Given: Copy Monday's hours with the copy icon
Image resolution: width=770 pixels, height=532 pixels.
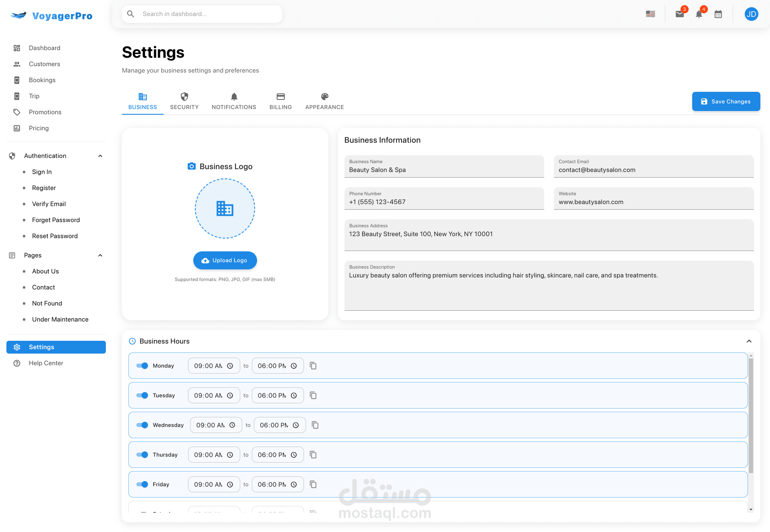Looking at the screenshot, I should (313, 366).
